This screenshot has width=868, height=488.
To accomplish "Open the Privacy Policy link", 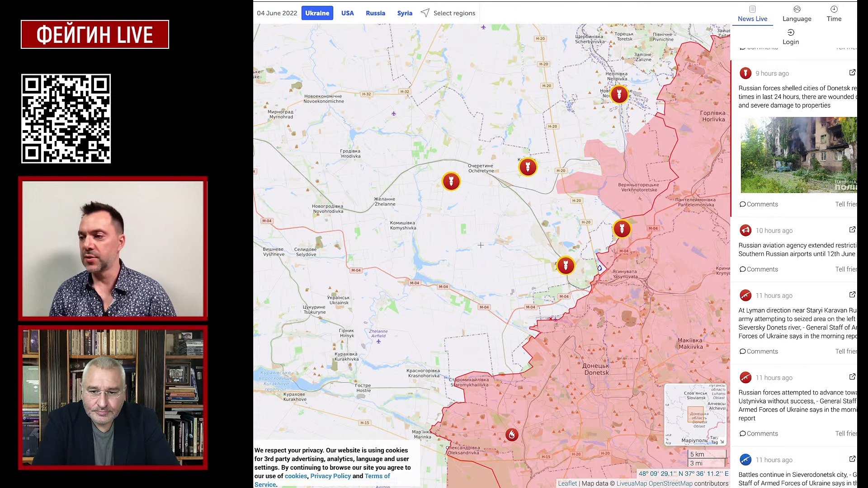I will tap(330, 476).
